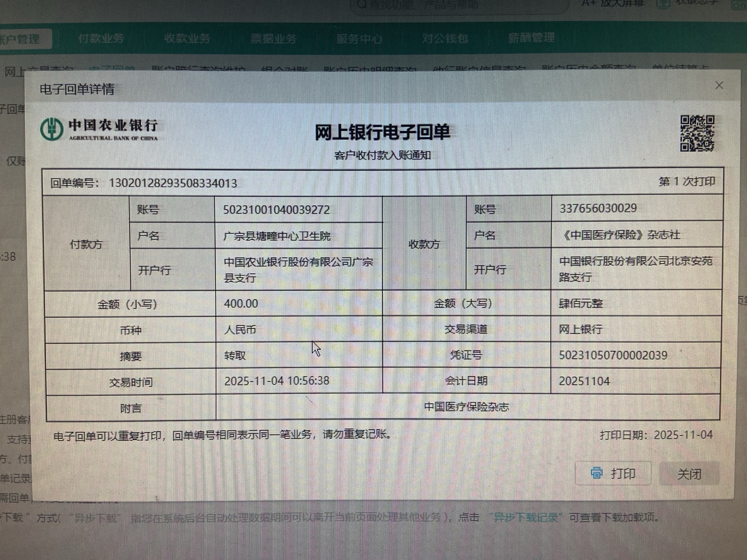Select the 薪酬管理 menu item
747x560 pixels.
[531, 38]
